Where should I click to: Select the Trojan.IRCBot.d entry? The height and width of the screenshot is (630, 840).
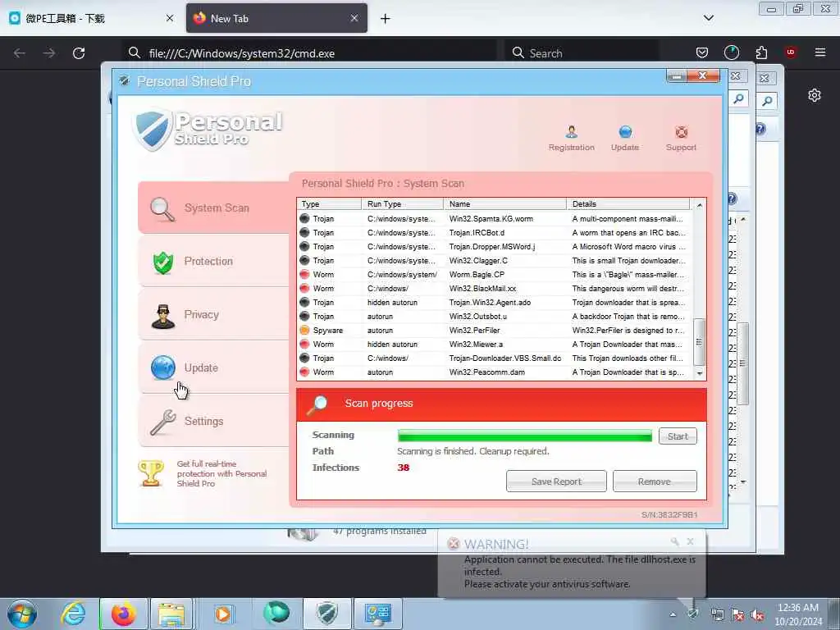click(x=494, y=232)
